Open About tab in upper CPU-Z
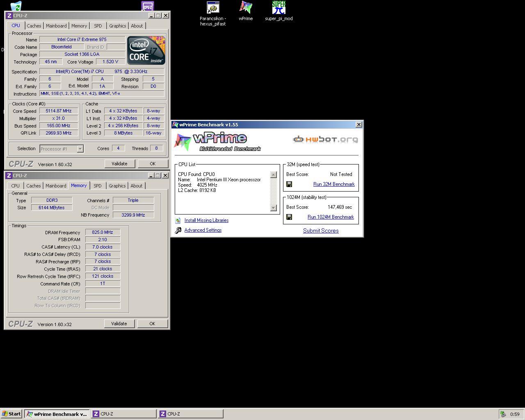 137,26
